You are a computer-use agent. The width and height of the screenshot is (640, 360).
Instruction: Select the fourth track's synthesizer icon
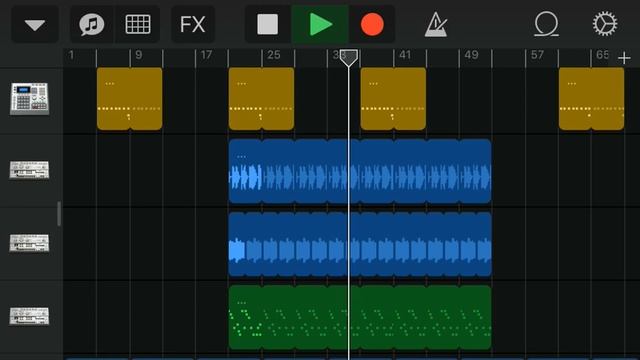29,316
